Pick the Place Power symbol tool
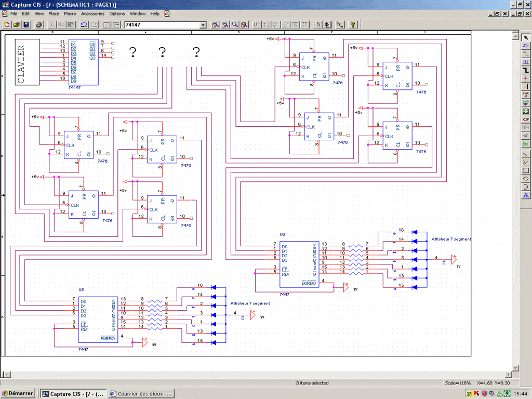532x399 pixels. tap(526, 95)
